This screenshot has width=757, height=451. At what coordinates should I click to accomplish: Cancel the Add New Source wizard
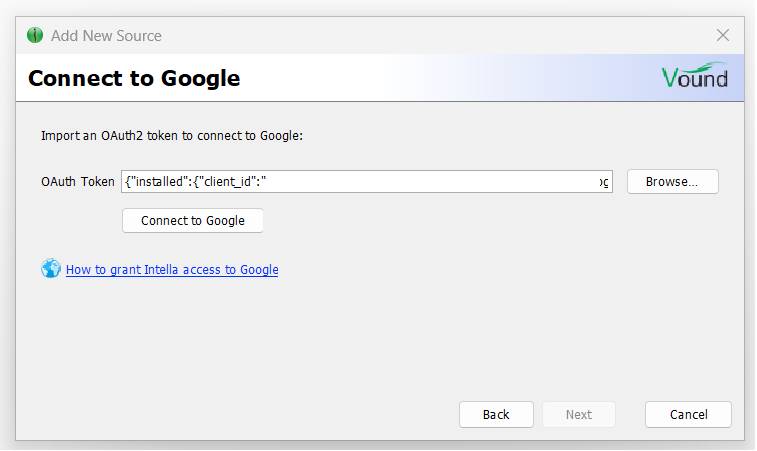688,414
